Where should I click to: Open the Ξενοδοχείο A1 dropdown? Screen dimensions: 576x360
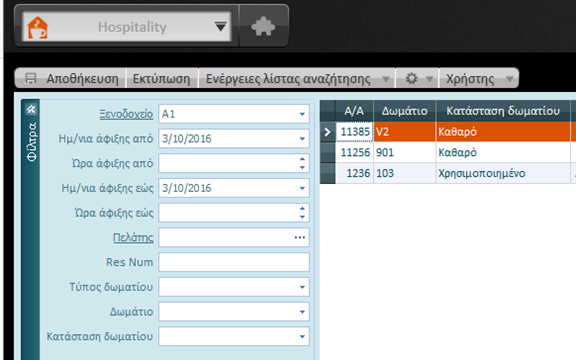tap(302, 114)
